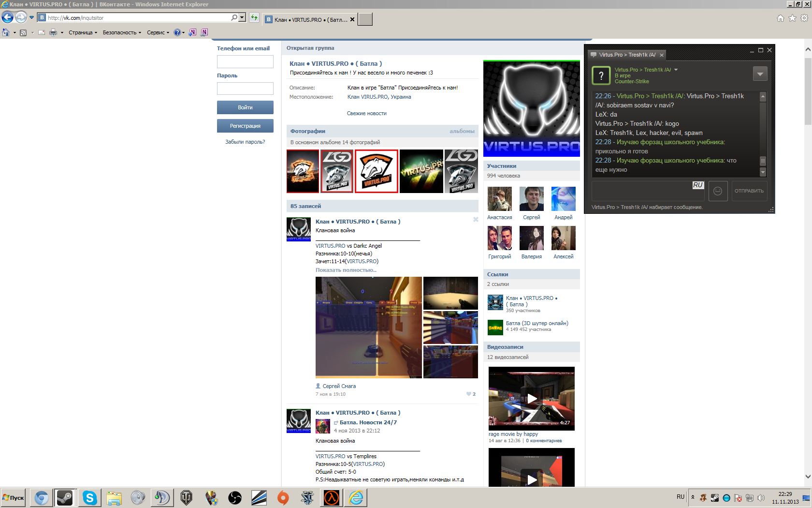The height and width of the screenshot is (508, 812).
Task: Expand the home button dropdown arrow
Action: pos(14,32)
